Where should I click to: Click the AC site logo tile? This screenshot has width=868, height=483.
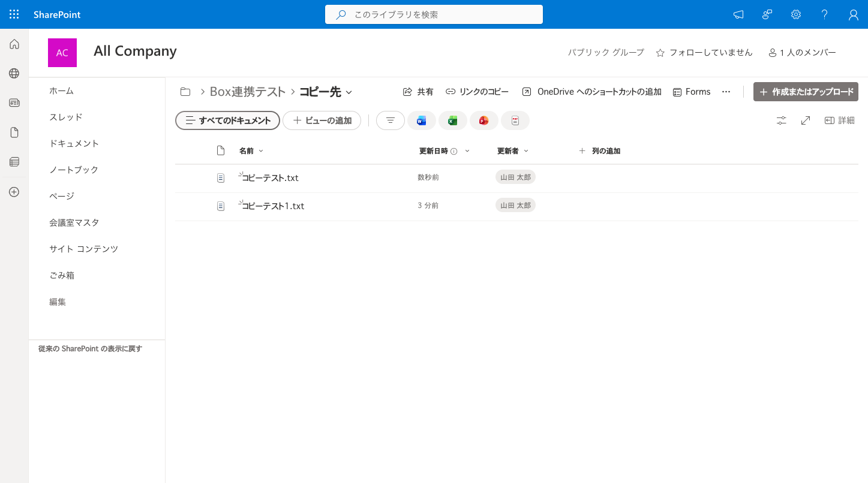[x=62, y=53]
